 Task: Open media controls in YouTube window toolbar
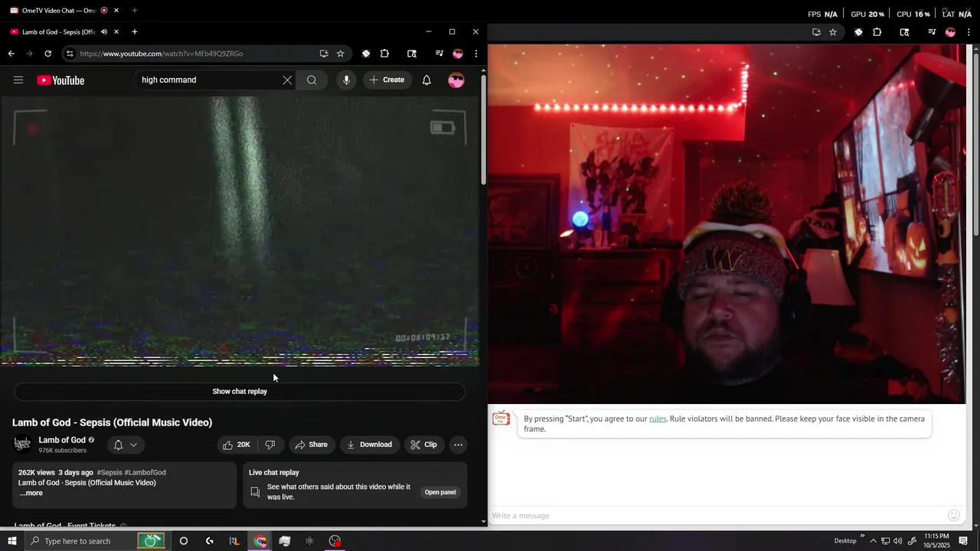pyautogui.click(x=439, y=54)
